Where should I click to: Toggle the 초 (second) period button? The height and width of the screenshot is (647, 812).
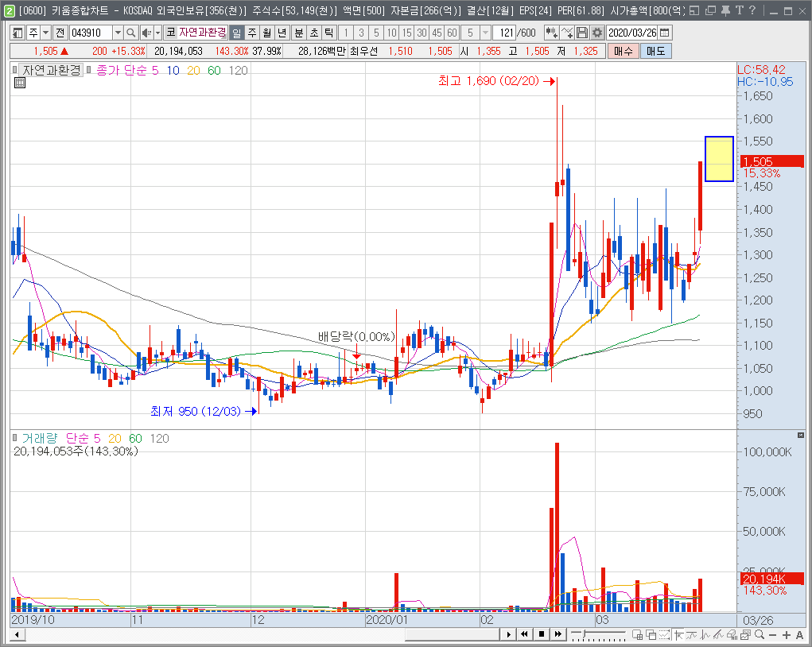point(314,33)
